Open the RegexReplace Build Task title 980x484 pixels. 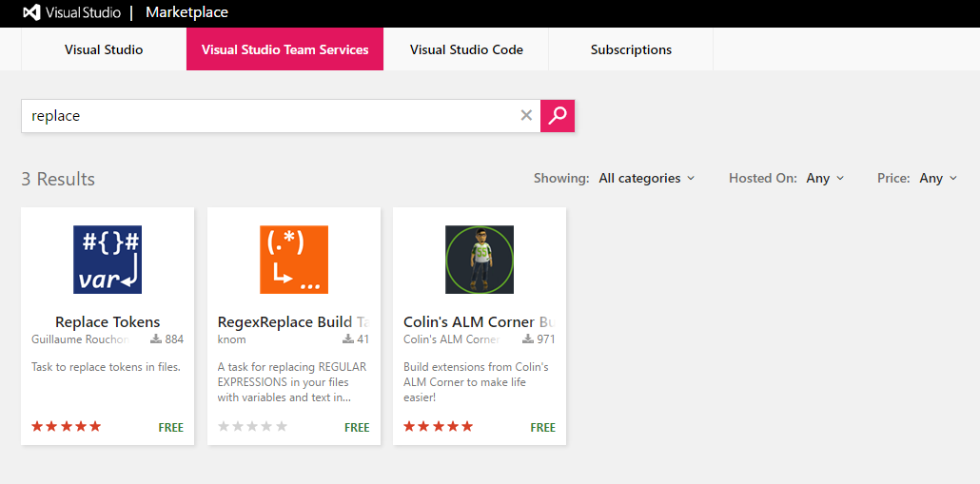294,322
